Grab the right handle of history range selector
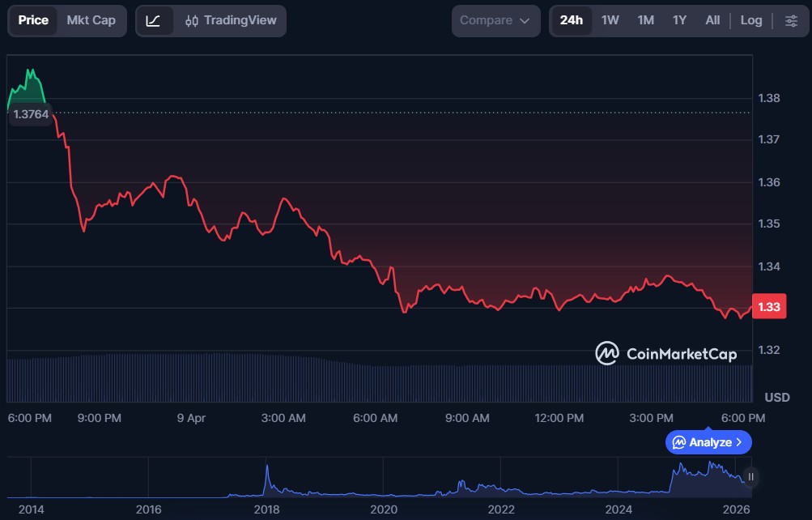This screenshot has width=812, height=520. click(751, 477)
